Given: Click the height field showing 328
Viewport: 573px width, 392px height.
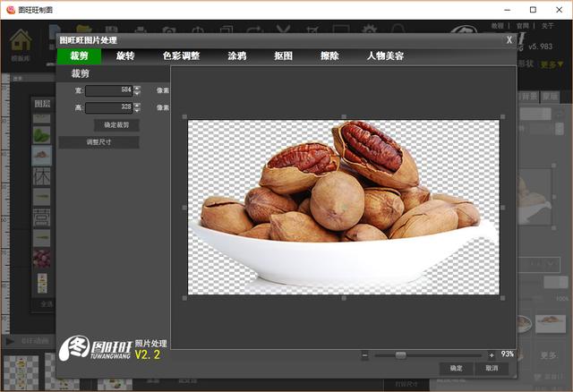Looking at the screenshot, I should 109,107.
